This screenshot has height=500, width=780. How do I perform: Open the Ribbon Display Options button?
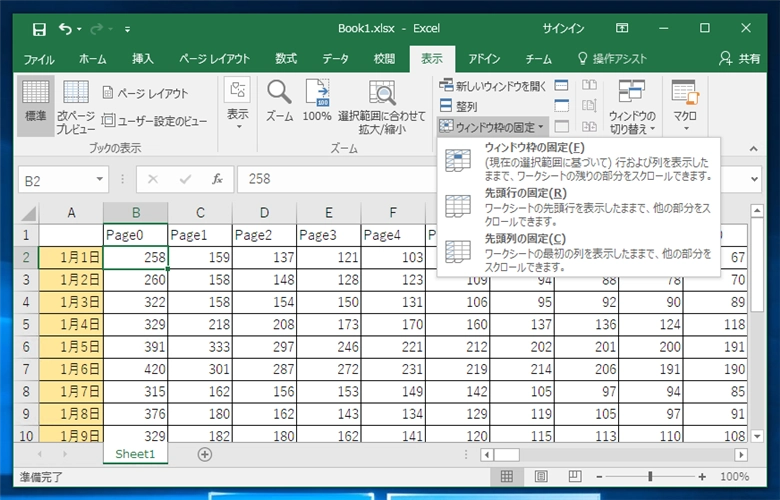point(622,28)
